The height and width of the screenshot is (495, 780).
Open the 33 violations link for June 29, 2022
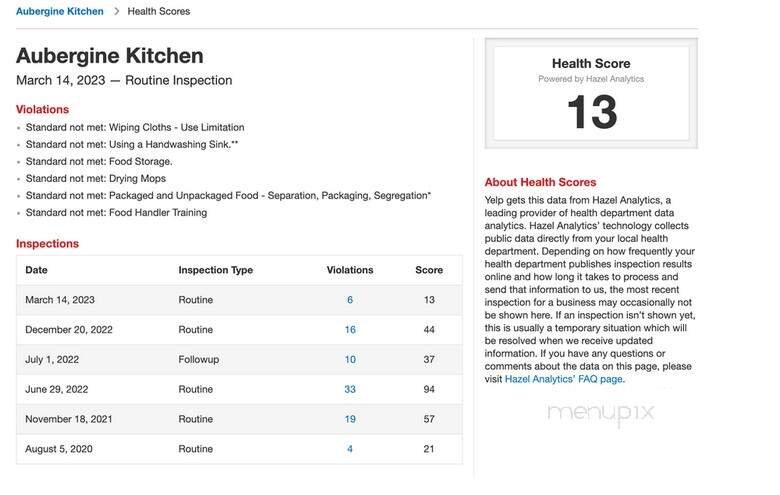350,389
